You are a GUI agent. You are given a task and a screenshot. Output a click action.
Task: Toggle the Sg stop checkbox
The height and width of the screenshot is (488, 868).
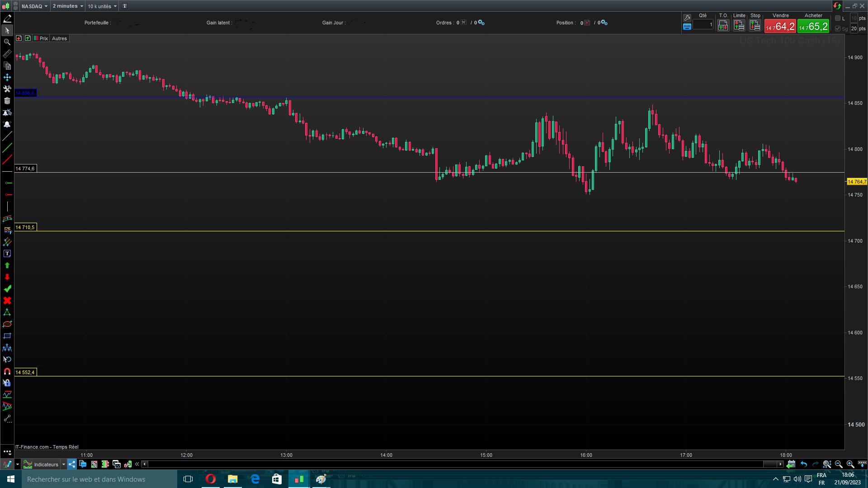pos(838,28)
